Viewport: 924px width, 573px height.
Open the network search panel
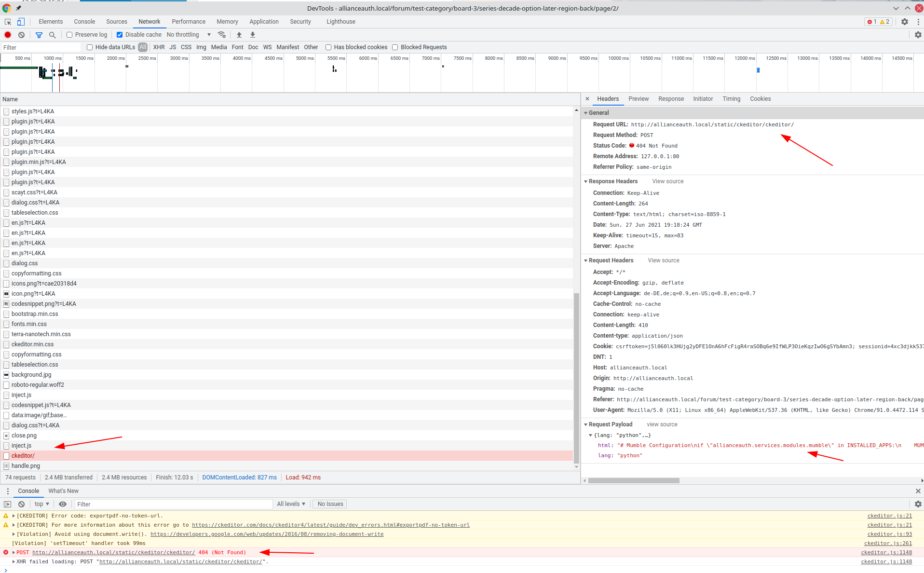click(x=52, y=34)
